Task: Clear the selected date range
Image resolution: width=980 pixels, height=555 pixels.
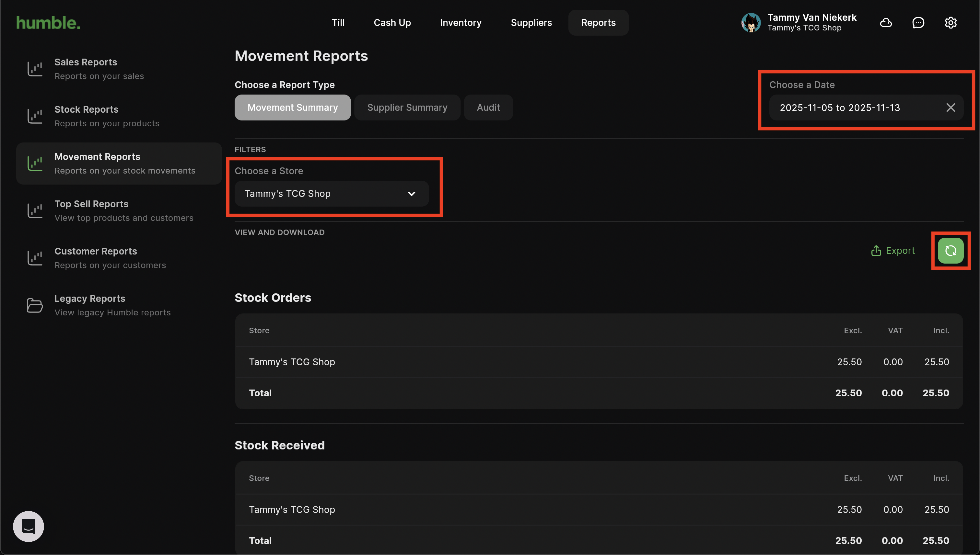Action: pyautogui.click(x=950, y=108)
